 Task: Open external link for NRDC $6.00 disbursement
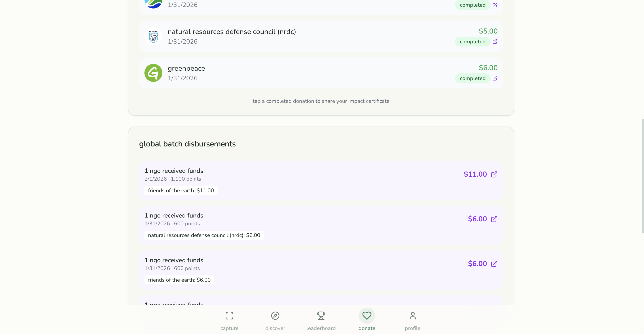pos(494,219)
